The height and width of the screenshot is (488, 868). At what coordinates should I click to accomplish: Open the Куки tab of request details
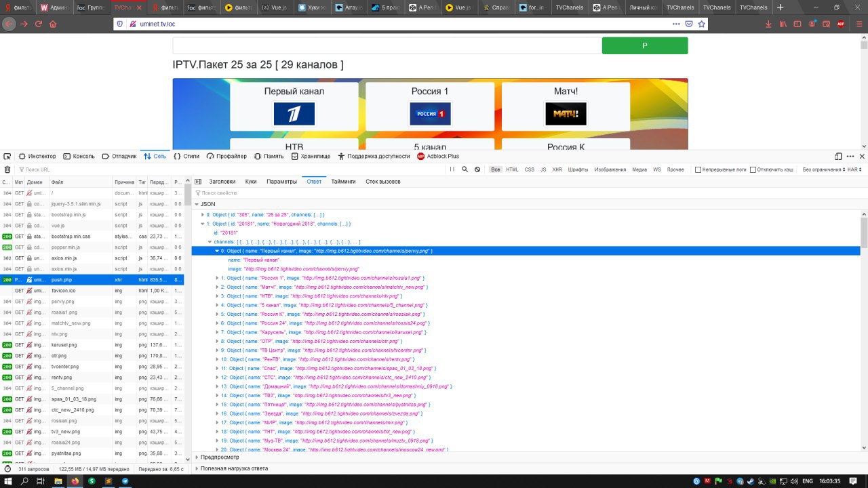[251, 182]
